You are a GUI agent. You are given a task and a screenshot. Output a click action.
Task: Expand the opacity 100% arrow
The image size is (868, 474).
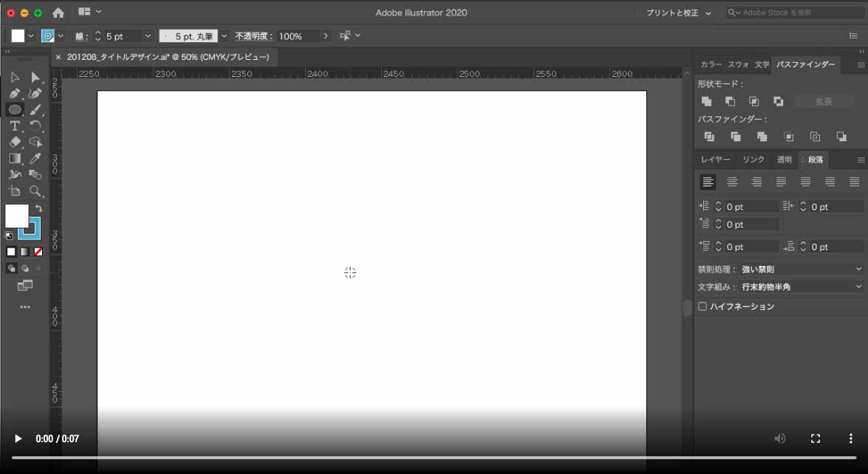(326, 36)
